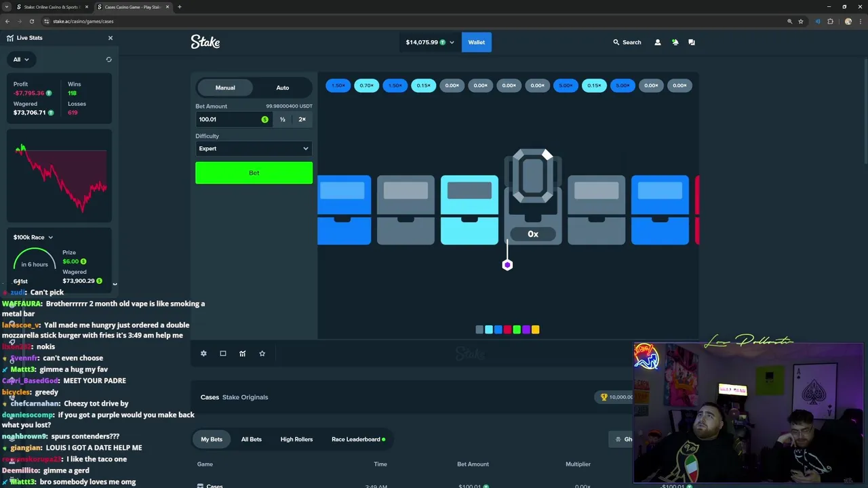Open the user profile icon

pyautogui.click(x=657, y=42)
